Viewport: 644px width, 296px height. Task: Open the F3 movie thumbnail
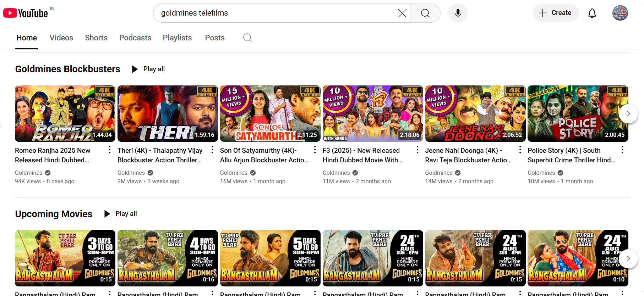coord(373,114)
